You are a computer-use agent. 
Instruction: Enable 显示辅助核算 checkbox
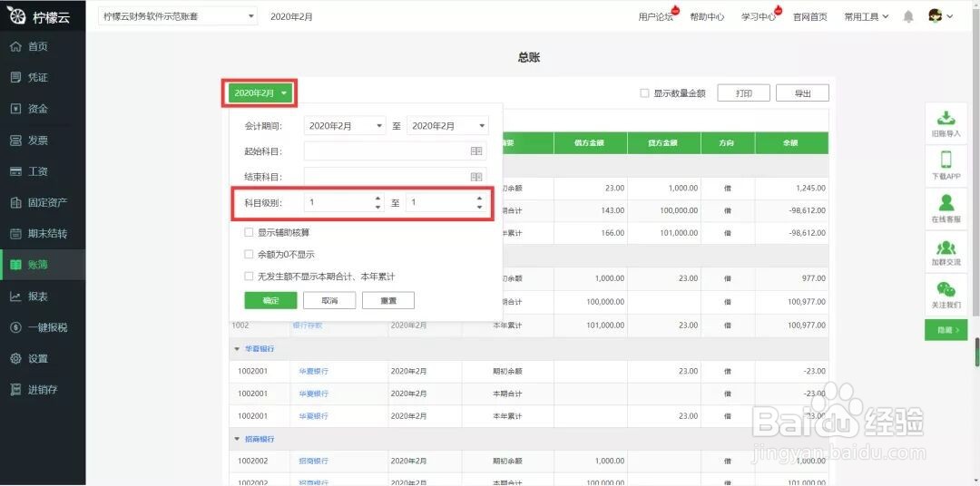point(249,232)
